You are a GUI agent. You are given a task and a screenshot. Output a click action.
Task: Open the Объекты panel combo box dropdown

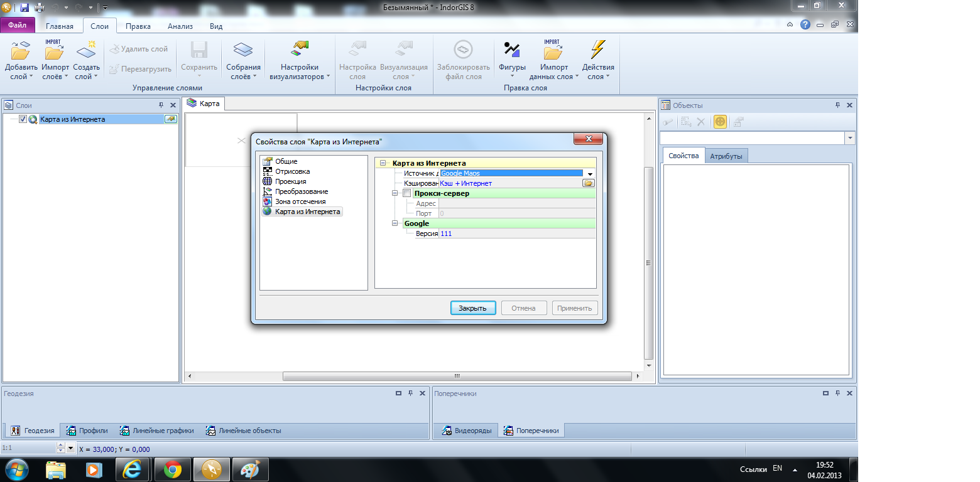[x=850, y=138]
